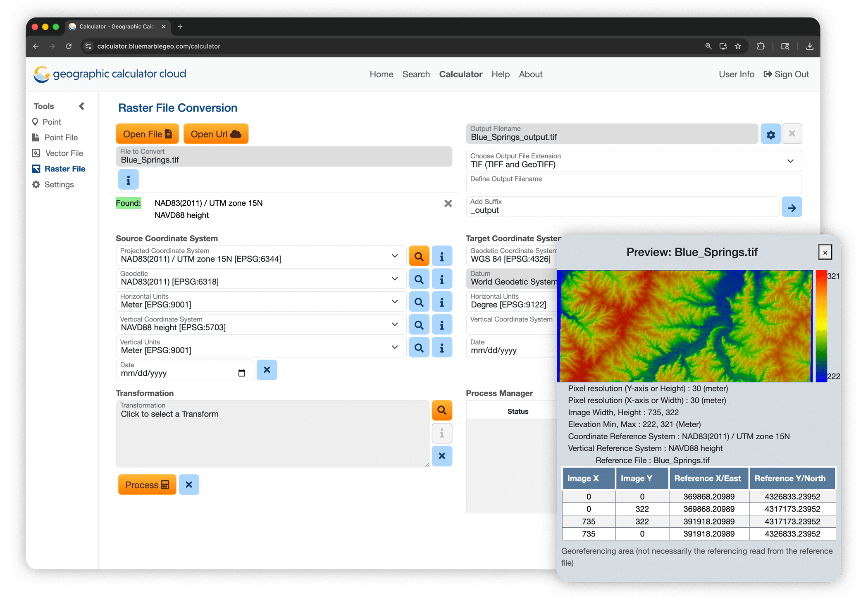Screen dimensions: 868x605
Task: Start conversion with the Process button
Action: coord(146,484)
